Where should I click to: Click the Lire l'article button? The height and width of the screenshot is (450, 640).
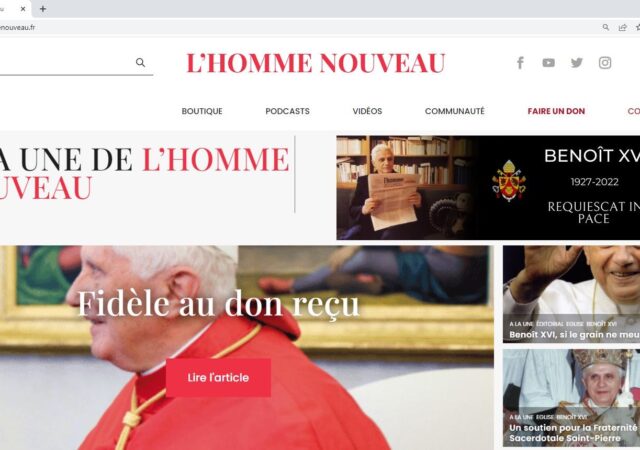(x=218, y=377)
